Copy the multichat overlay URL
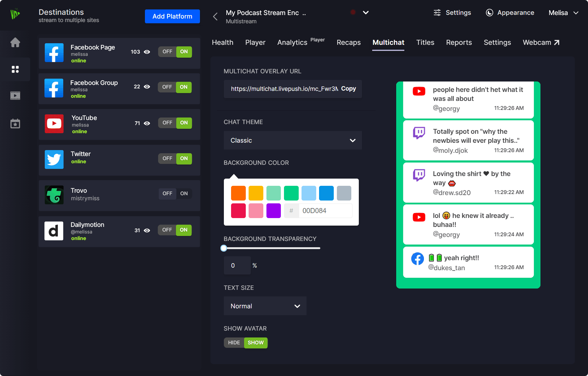Viewport: 588px width, 376px height. pyautogui.click(x=348, y=89)
